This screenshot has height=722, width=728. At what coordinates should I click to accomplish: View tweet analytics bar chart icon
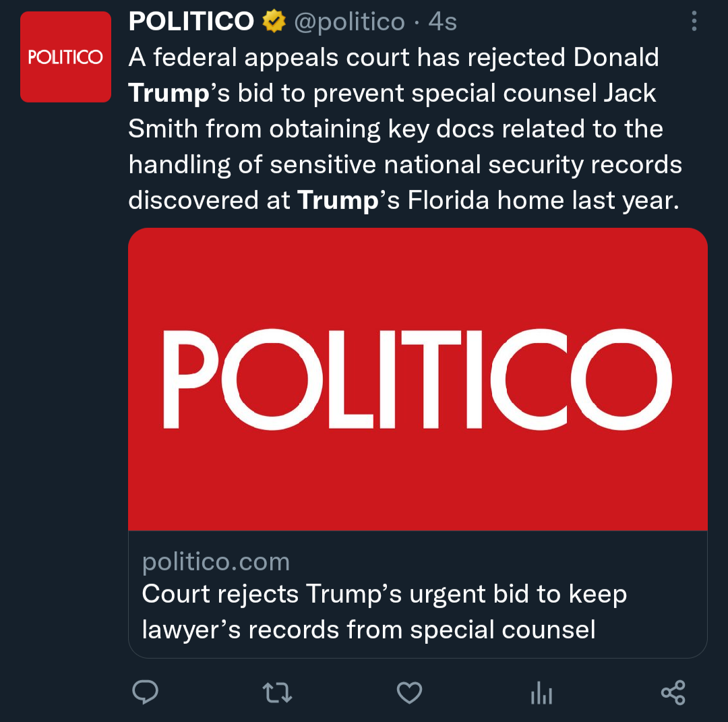tap(541, 692)
